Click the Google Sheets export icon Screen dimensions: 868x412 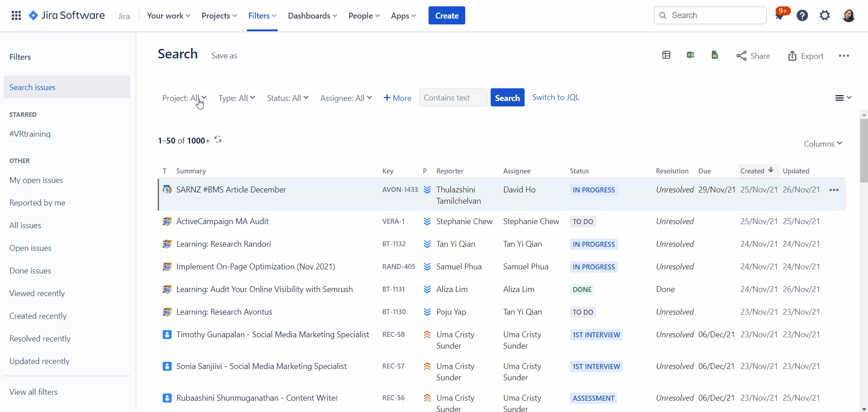(x=715, y=55)
